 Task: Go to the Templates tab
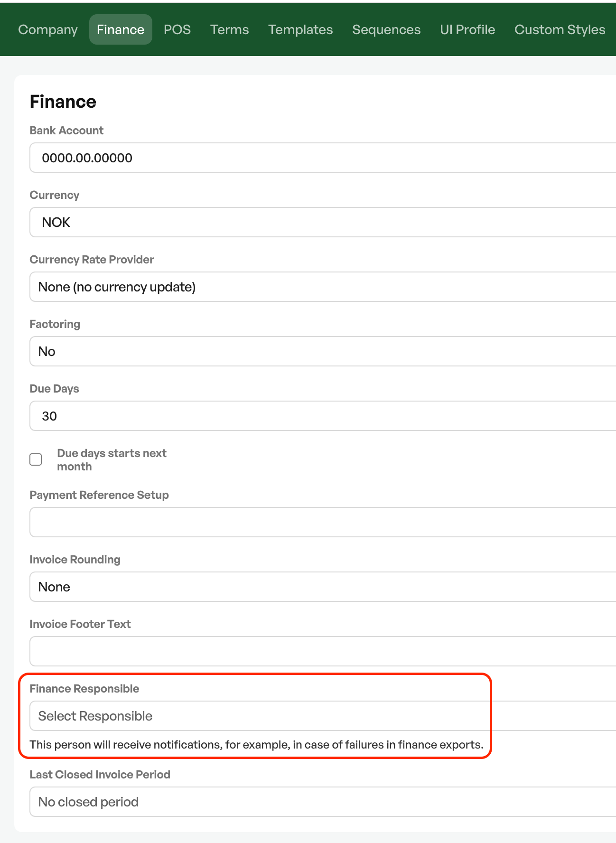(x=300, y=29)
